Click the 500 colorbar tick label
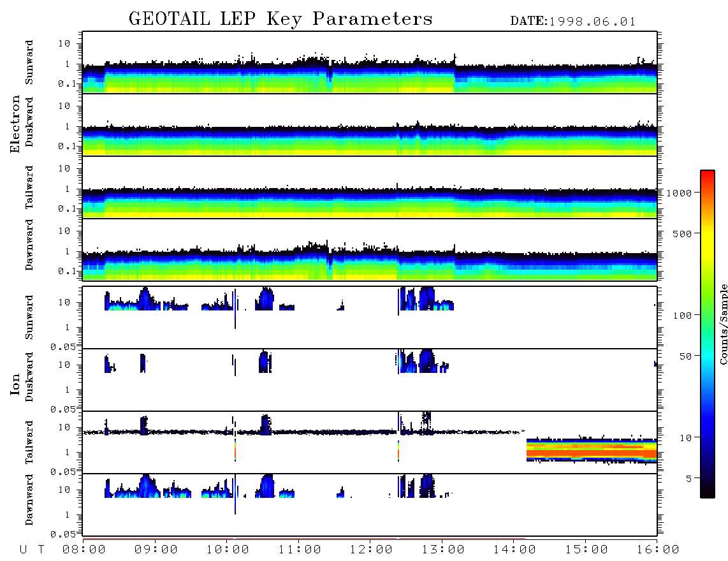The height and width of the screenshot is (561, 728). click(x=683, y=233)
